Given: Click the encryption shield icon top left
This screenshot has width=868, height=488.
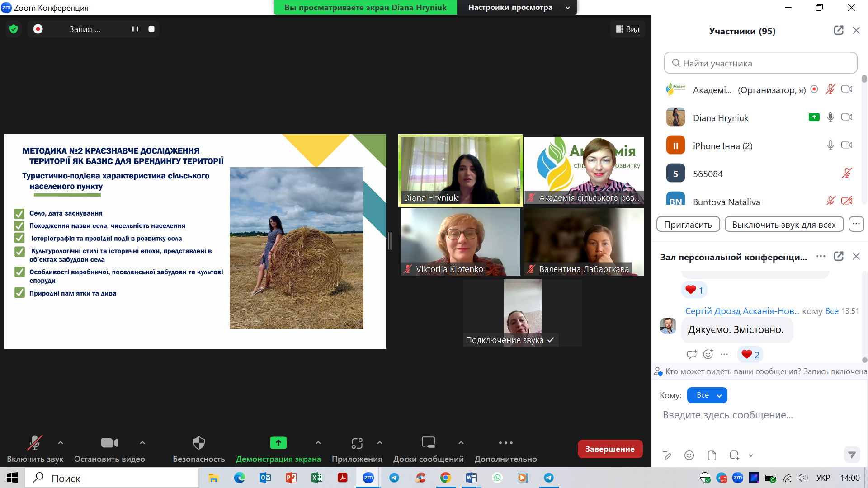Looking at the screenshot, I should click(14, 29).
